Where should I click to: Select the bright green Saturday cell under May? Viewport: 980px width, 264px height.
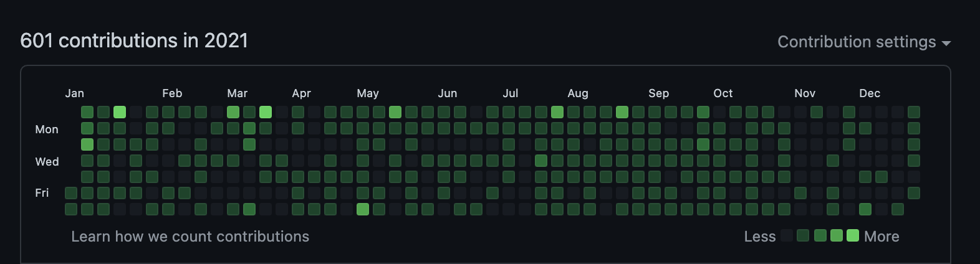(363, 209)
